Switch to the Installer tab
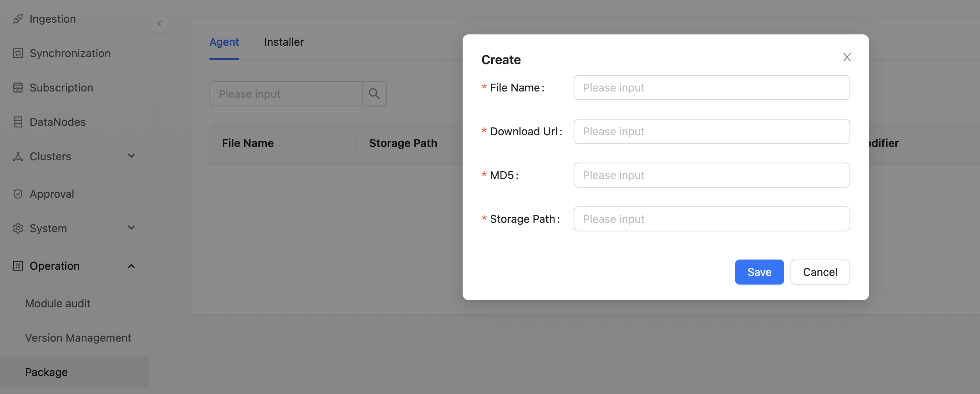Image resolution: width=980 pixels, height=394 pixels. click(284, 42)
